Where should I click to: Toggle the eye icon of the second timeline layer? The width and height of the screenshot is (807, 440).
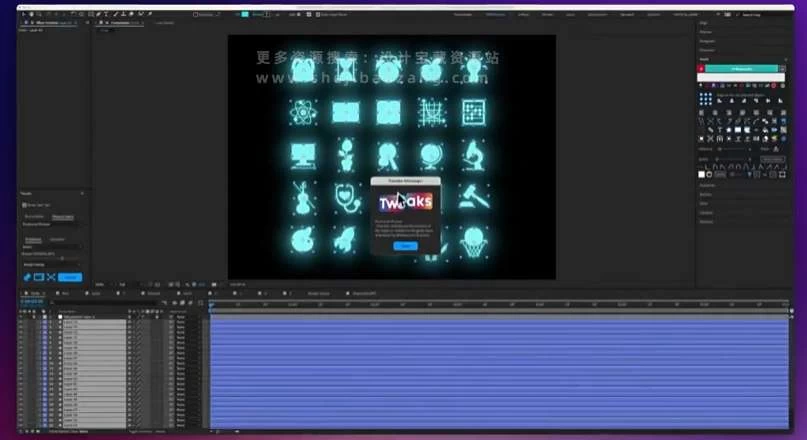tap(22, 321)
